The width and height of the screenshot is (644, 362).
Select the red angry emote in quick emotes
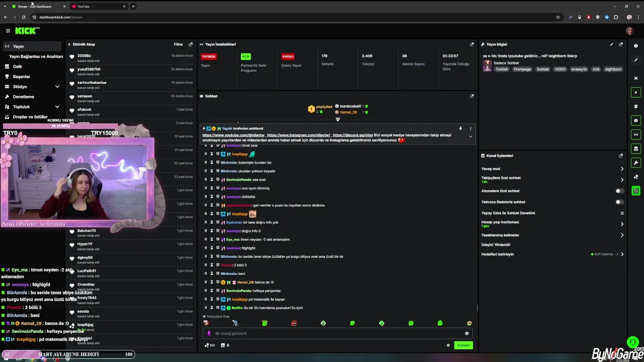coord(294,323)
